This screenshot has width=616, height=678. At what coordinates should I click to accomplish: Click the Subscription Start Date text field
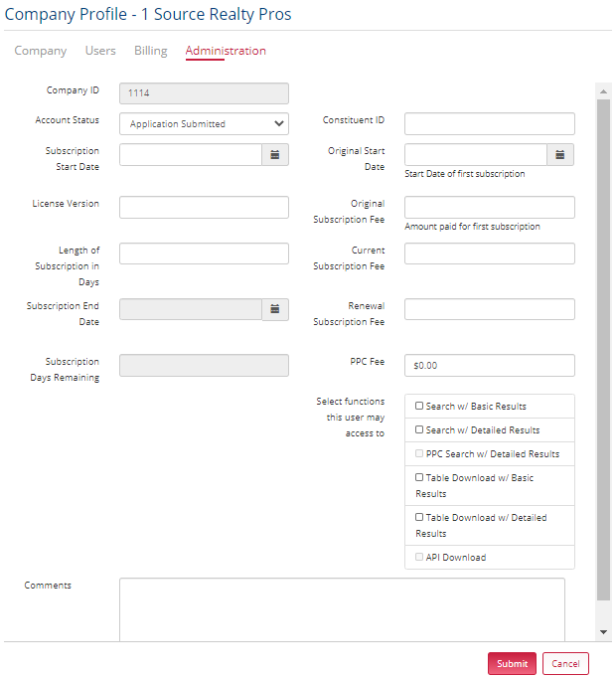(x=191, y=155)
